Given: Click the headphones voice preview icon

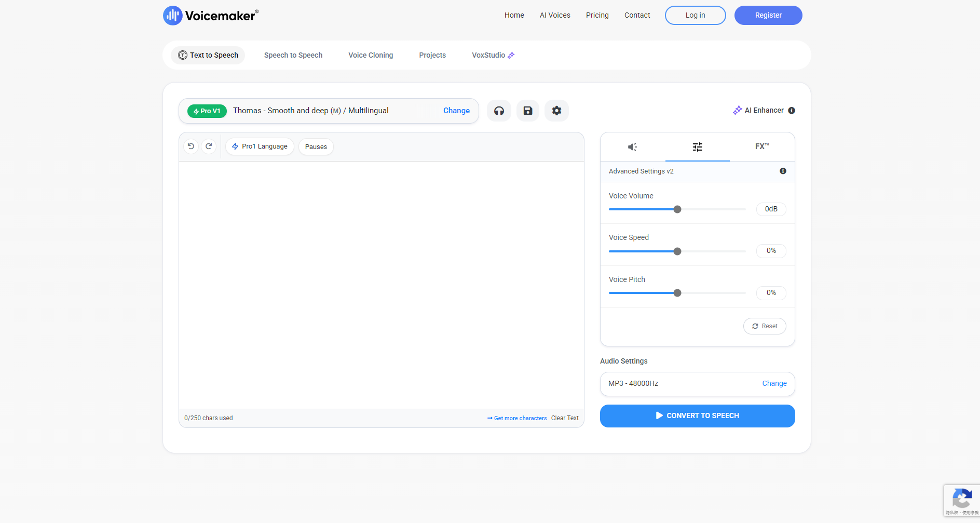Looking at the screenshot, I should (499, 111).
